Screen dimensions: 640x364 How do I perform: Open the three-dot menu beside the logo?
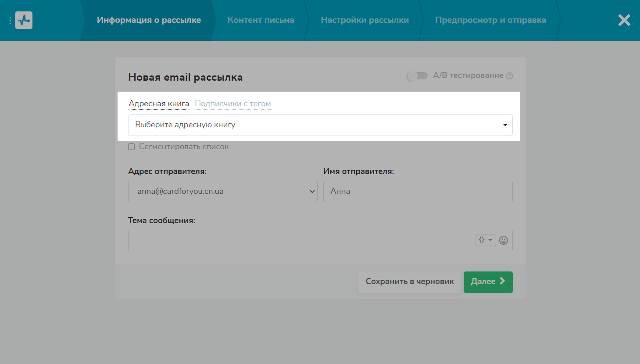coord(10,21)
